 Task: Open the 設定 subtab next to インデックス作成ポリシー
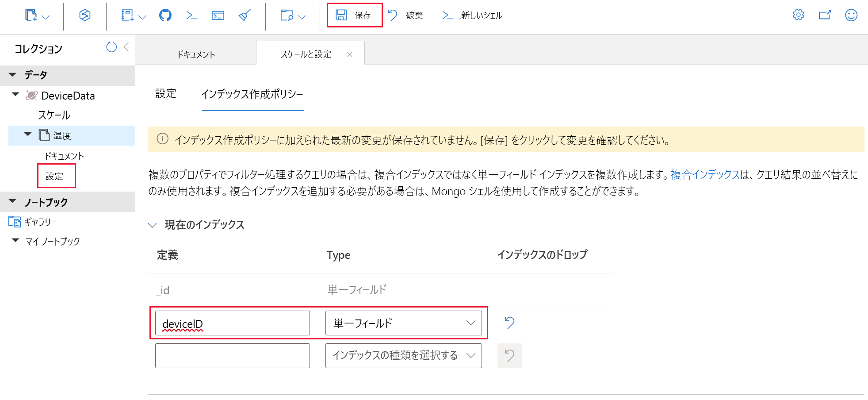point(165,94)
